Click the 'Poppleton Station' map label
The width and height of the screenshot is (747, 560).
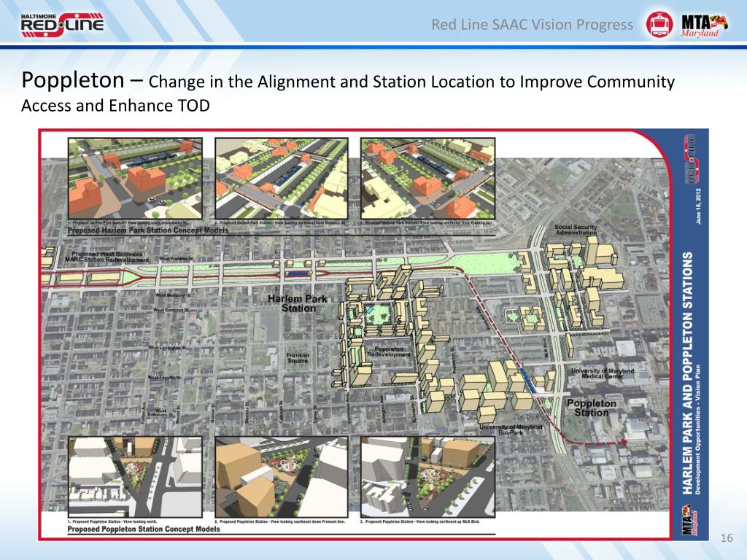tap(591, 408)
